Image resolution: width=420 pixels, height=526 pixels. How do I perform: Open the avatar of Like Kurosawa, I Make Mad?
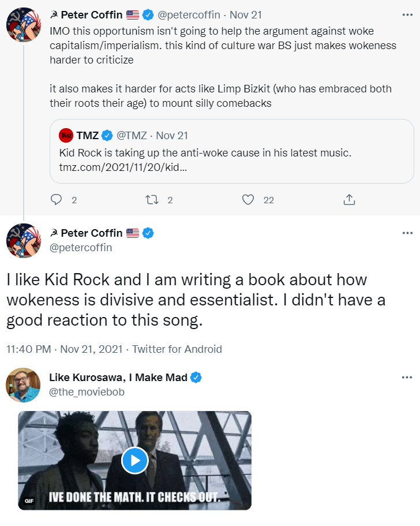tap(23, 385)
